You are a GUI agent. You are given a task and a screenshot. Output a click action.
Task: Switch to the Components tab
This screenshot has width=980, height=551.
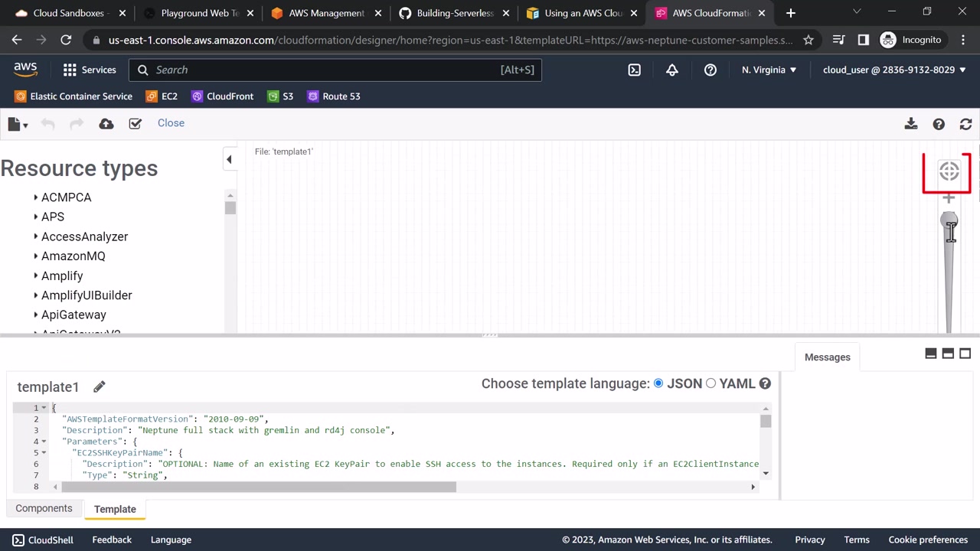[44, 508]
